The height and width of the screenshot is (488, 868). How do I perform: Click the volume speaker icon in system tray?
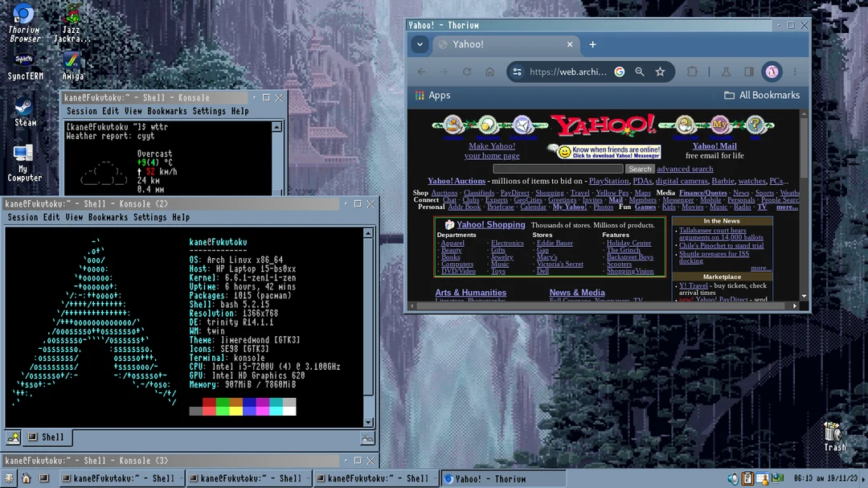(733, 478)
